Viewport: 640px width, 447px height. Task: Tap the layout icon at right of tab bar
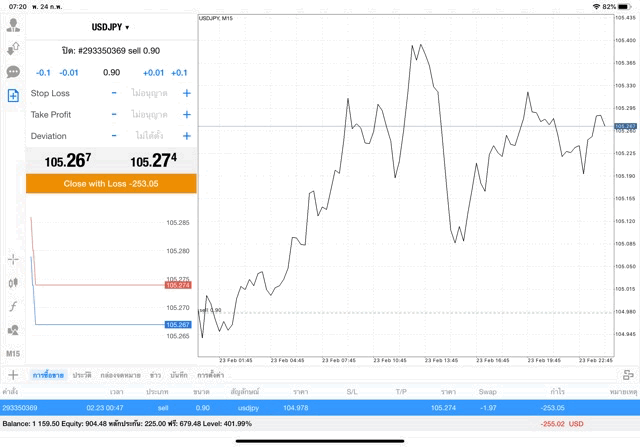(628, 374)
